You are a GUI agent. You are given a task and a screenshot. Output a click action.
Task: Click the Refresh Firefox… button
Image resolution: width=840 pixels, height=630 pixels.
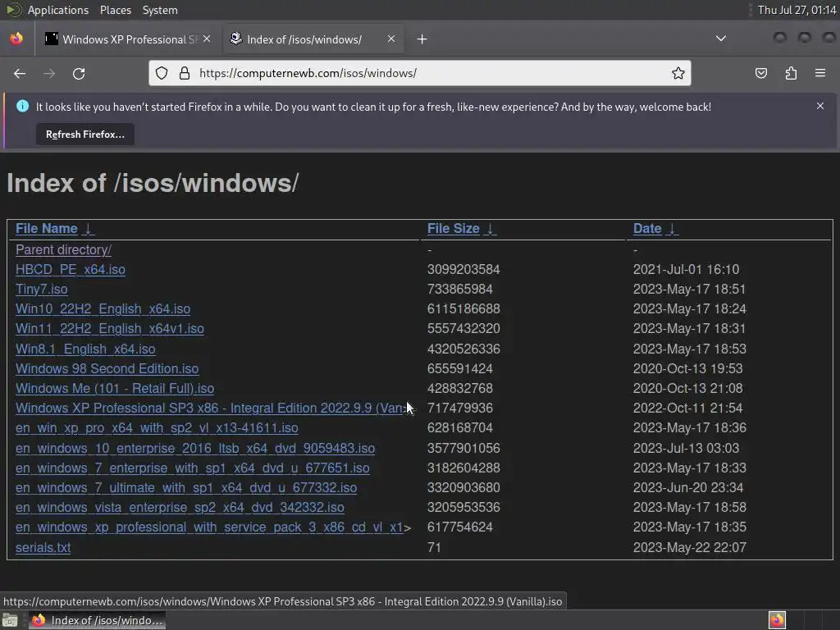point(85,135)
